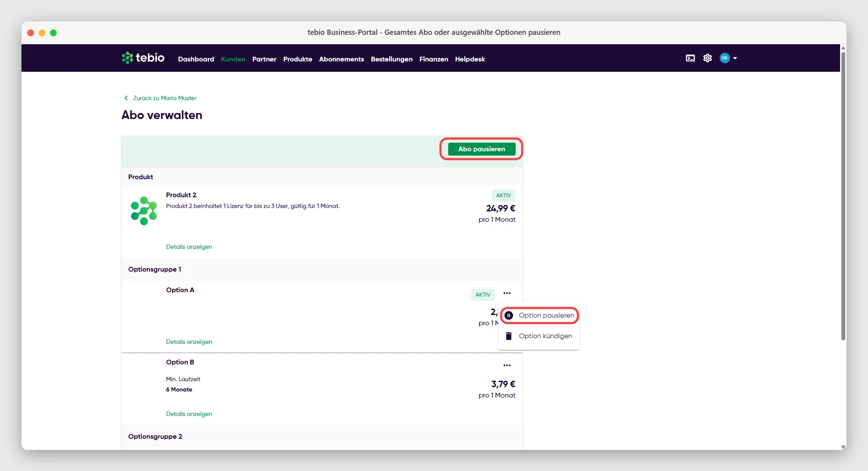Click the tebio logo

[x=143, y=58]
